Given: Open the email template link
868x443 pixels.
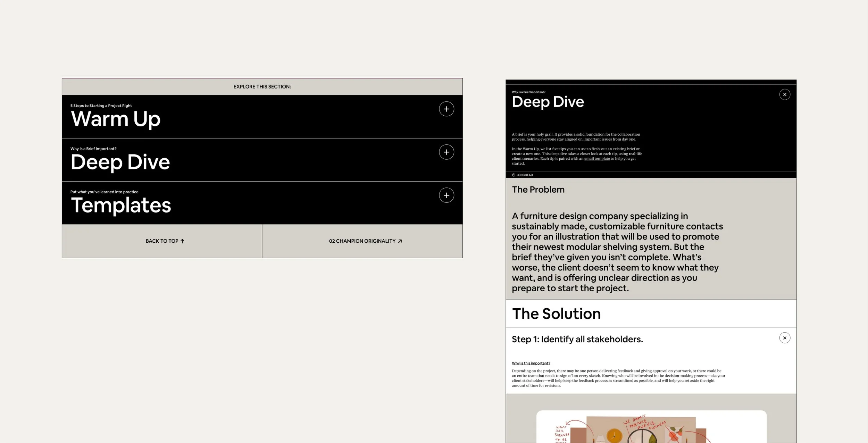Looking at the screenshot, I should [597, 159].
